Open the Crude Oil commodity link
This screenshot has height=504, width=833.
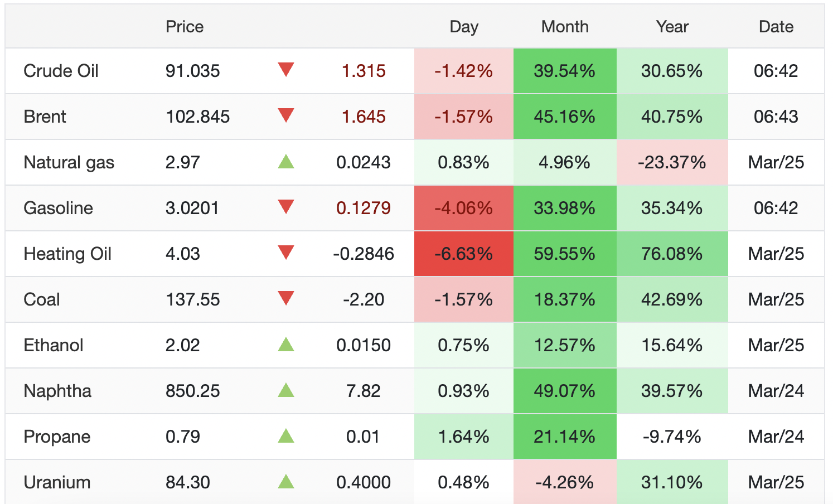click(x=61, y=71)
